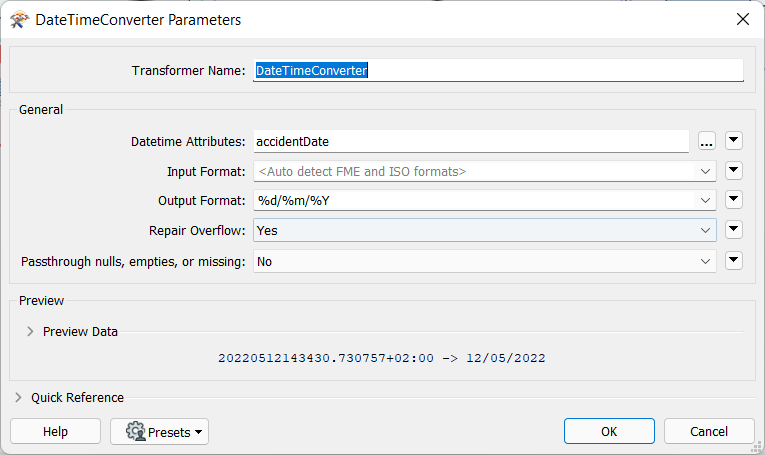
Task: Click the ellipsis button beside Datetime Attributes
Action: (x=706, y=142)
